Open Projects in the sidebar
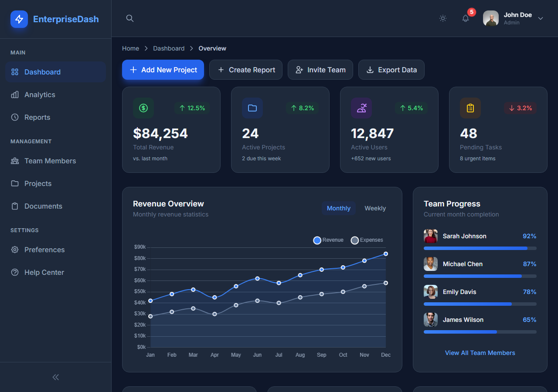Image resolution: width=558 pixels, height=392 pixels. [x=56, y=183]
